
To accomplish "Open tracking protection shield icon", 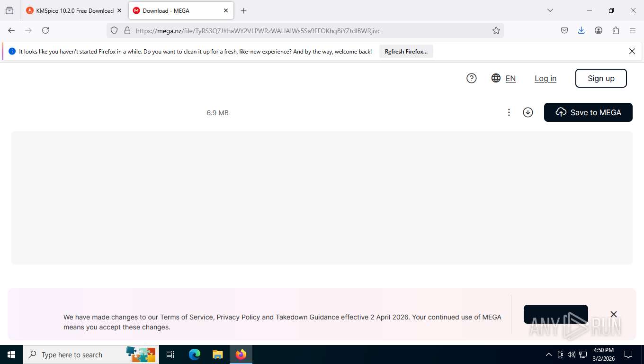I will point(114,30).
